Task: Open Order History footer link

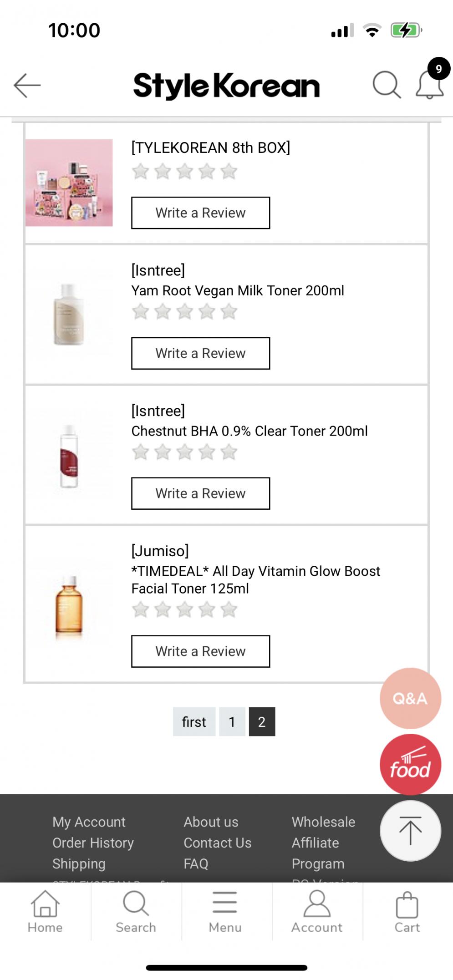Action: point(93,843)
